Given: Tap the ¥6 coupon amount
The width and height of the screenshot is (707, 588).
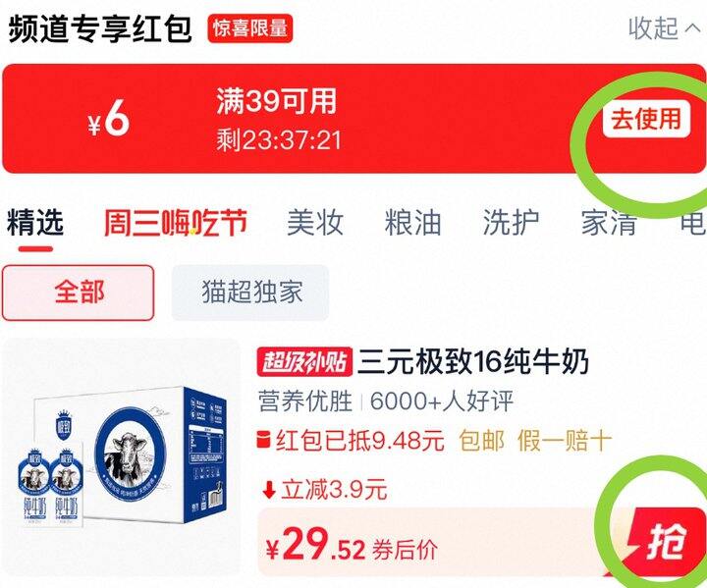Looking at the screenshot, I should (109, 120).
